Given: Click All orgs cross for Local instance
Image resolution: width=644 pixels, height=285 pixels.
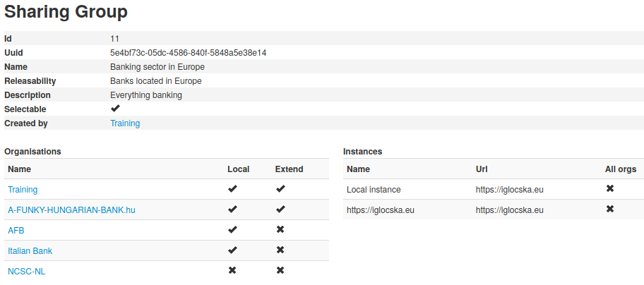Looking at the screenshot, I should (x=610, y=189).
